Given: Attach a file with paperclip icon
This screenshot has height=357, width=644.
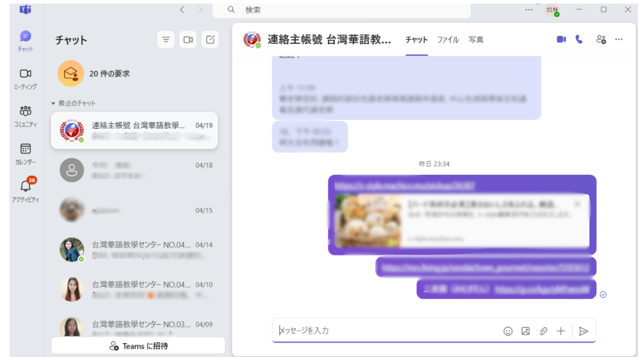Looking at the screenshot, I should (x=543, y=331).
